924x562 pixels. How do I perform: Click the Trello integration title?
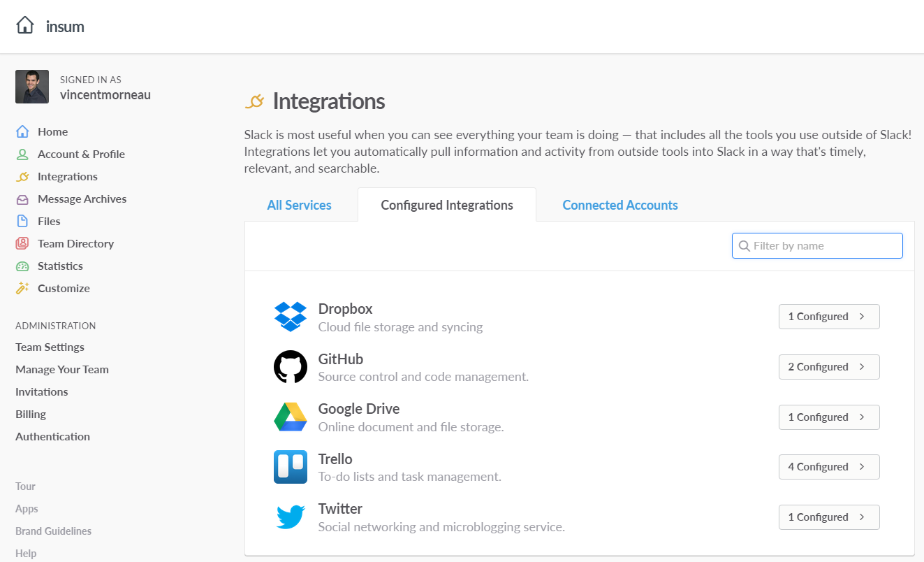tap(335, 459)
